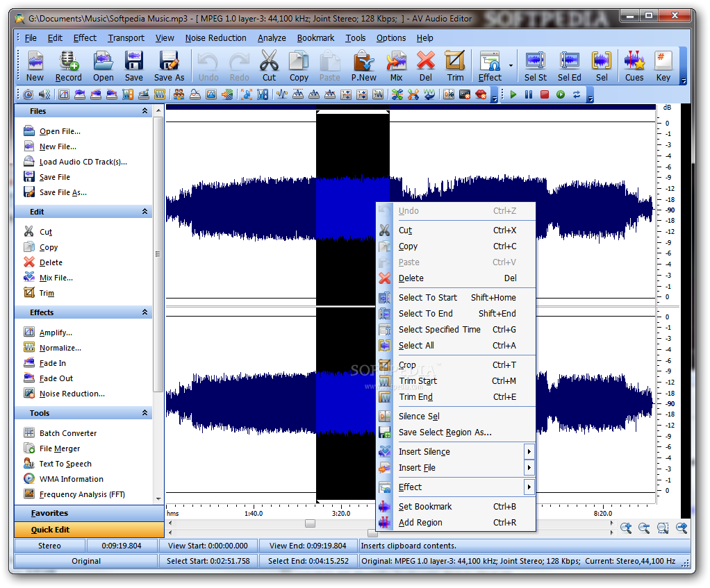Click Load Audio CD Track(s)... link
This screenshot has width=710, height=588.
click(x=83, y=162)
